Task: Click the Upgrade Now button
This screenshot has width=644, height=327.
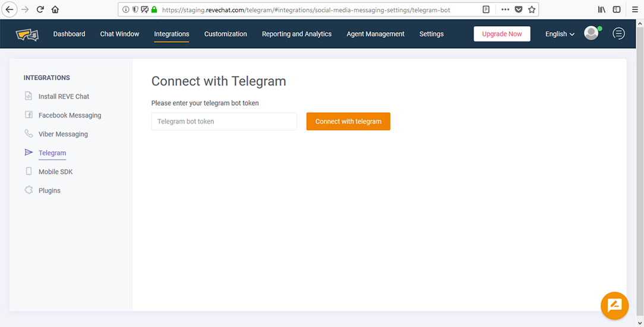Action: pyautogui.click(x=502, y=34)
